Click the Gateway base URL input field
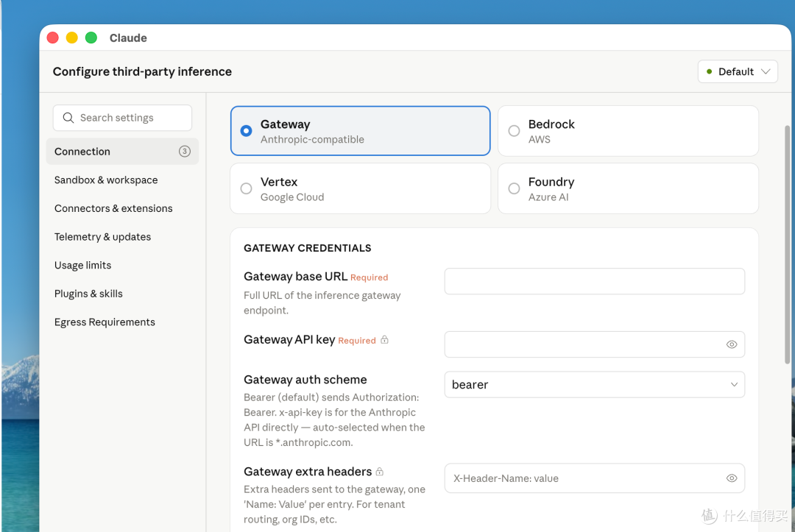Screen dimensions: 795x532 tap(594, 281)
